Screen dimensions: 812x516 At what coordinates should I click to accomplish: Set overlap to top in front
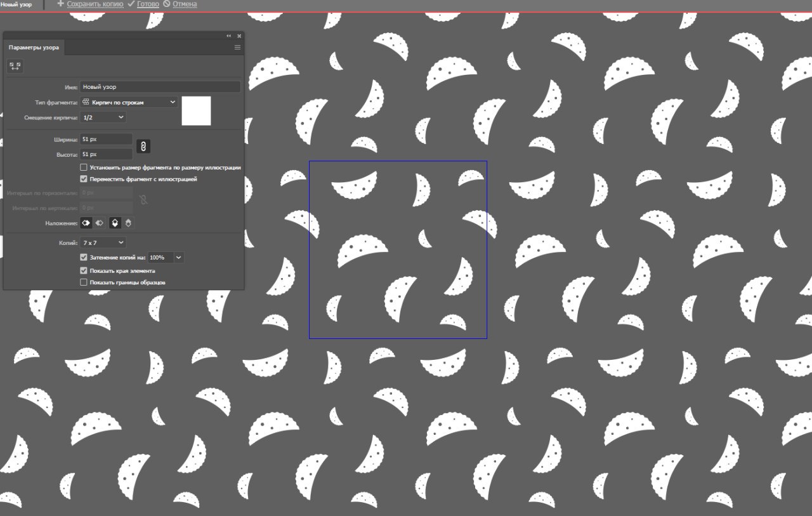click(x=115, y=223)
